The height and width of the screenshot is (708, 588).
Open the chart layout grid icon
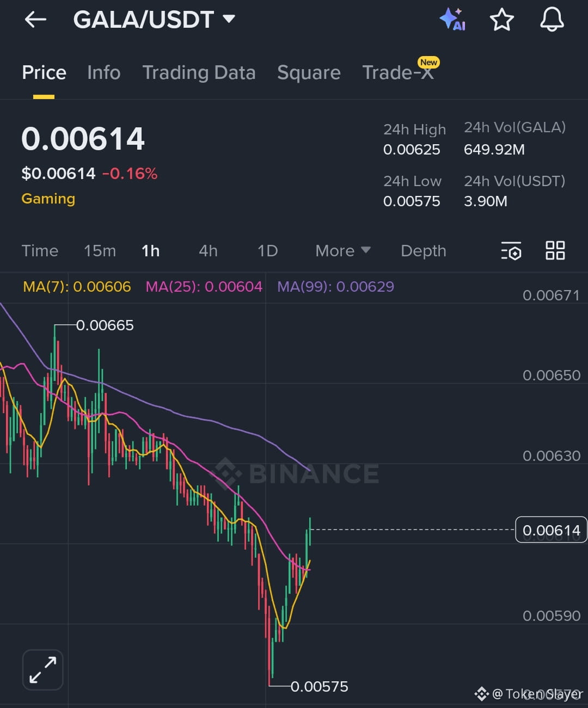(x=555, y=251)
